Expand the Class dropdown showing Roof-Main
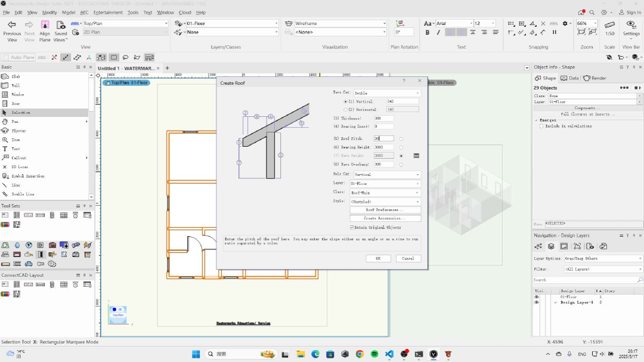This screenshot has height=362, width=644. [385, 193]
